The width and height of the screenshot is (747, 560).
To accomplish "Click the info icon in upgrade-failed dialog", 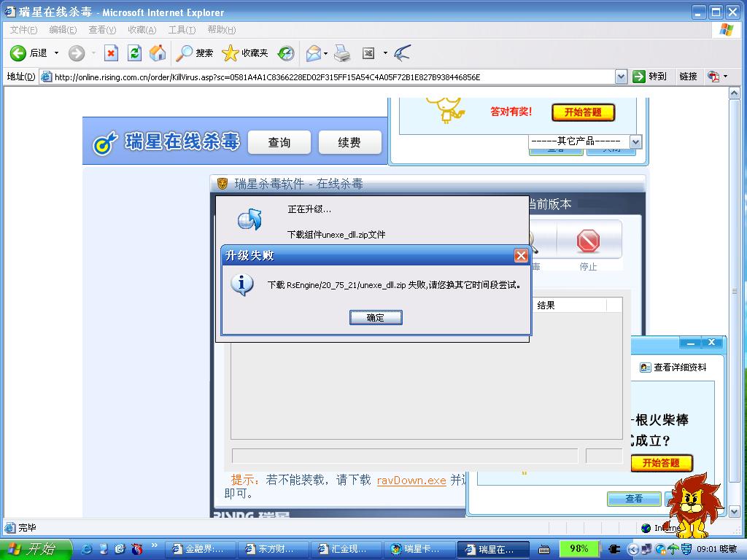I will click(242, 285).
